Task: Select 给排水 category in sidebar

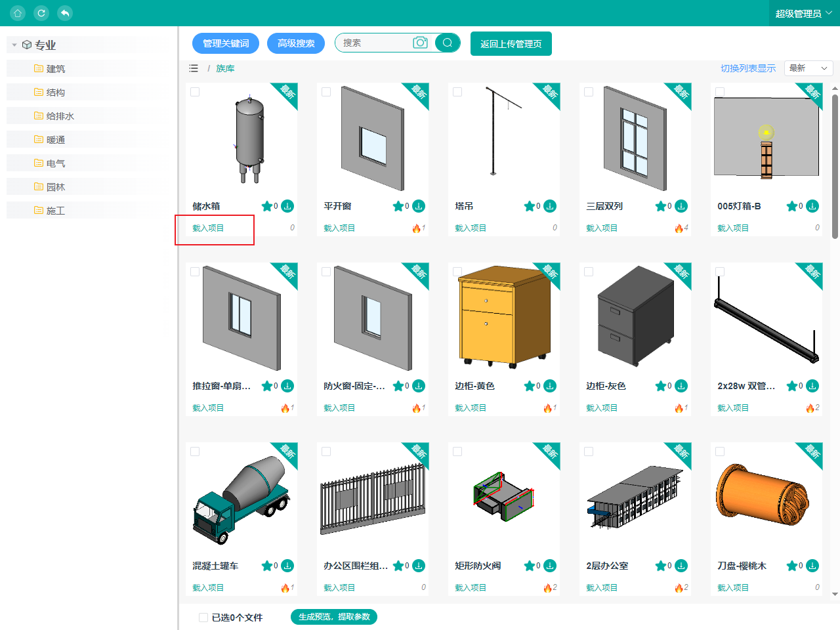Action: coord(60,116)
